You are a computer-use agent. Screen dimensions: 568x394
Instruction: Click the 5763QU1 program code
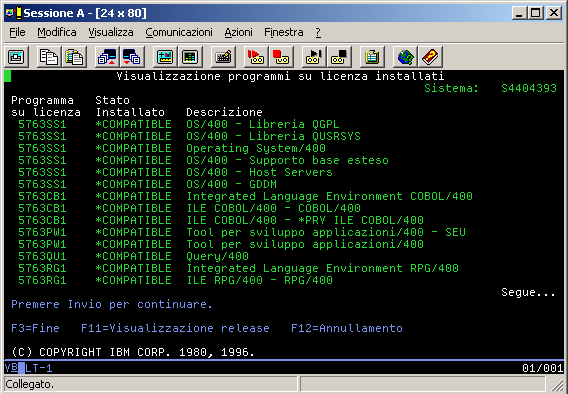[42, 256]
